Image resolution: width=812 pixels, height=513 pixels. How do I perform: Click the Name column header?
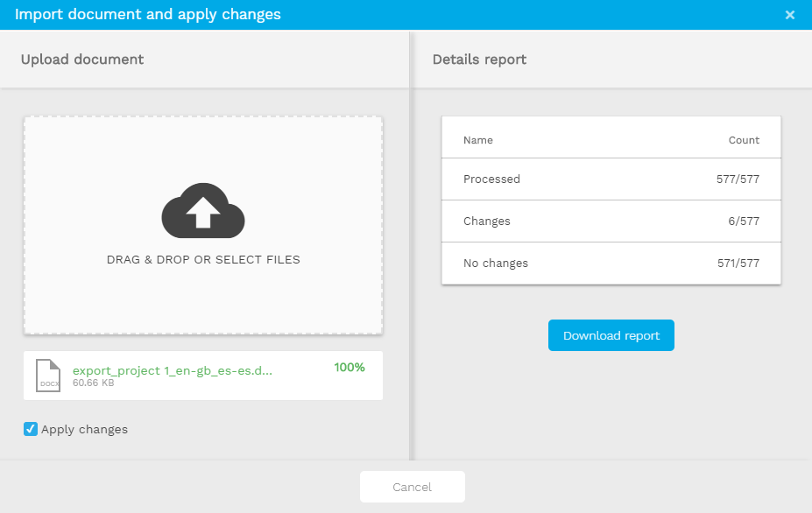[478, 140]
